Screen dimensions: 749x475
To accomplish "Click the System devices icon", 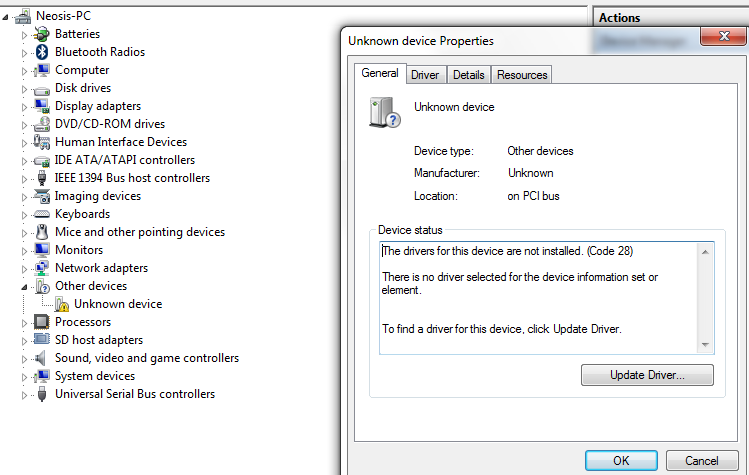I will pyautogui.click(x=42, y=376).
